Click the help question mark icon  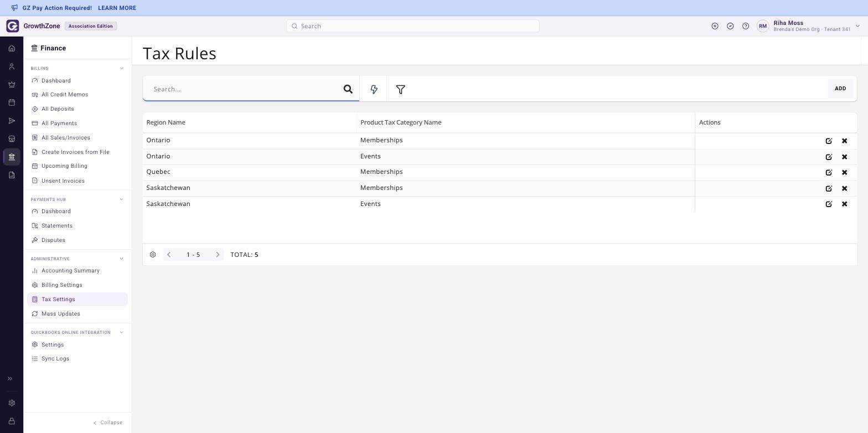pyautogui.click(x=746, y=26)
